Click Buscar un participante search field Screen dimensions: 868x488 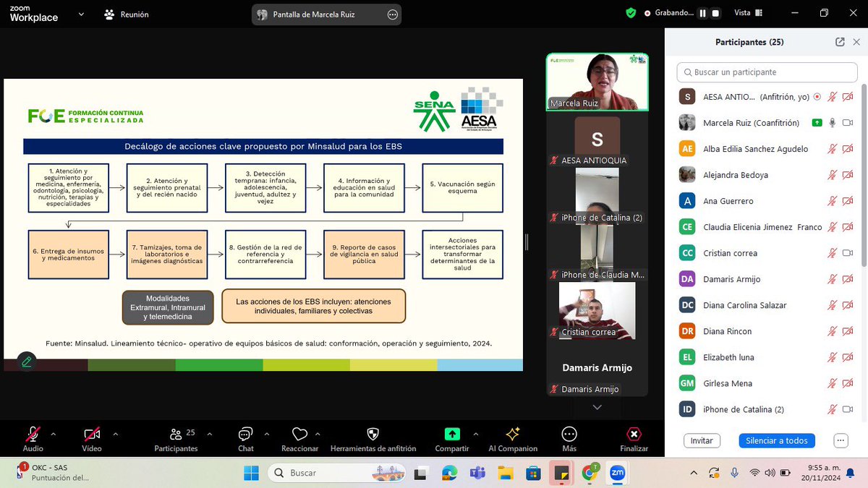point(766,72)
